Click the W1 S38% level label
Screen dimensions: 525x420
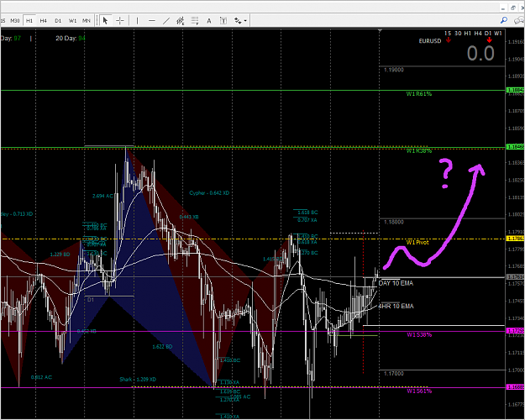[x=419, y=334]
